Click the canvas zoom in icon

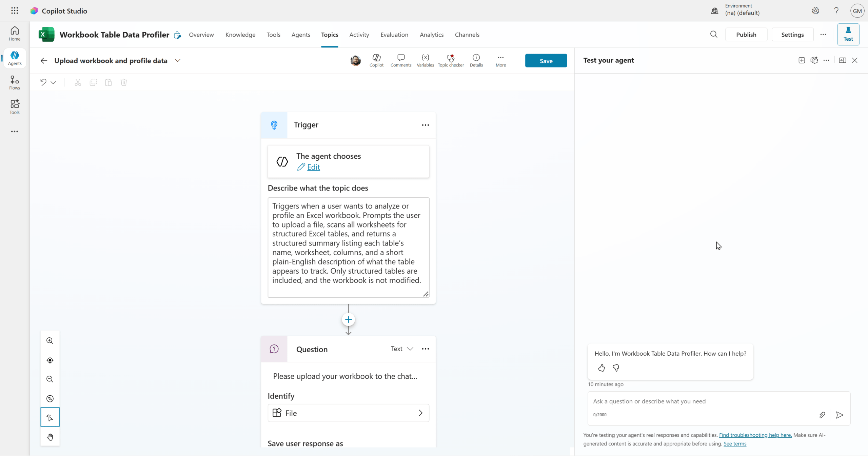click(x=50, y=341)
